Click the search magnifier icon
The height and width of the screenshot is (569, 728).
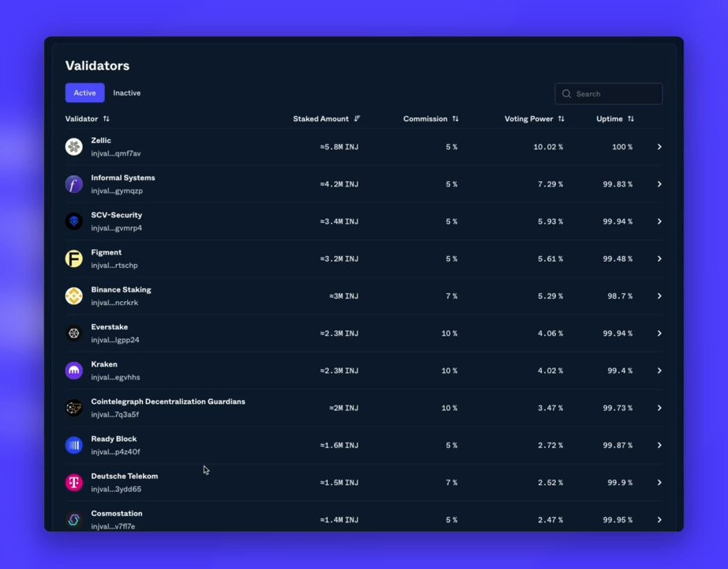pyautogui.click(x=566, y=94)
